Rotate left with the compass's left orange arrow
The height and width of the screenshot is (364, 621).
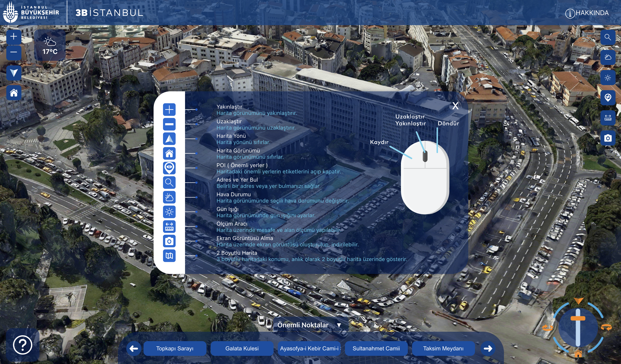548,328
